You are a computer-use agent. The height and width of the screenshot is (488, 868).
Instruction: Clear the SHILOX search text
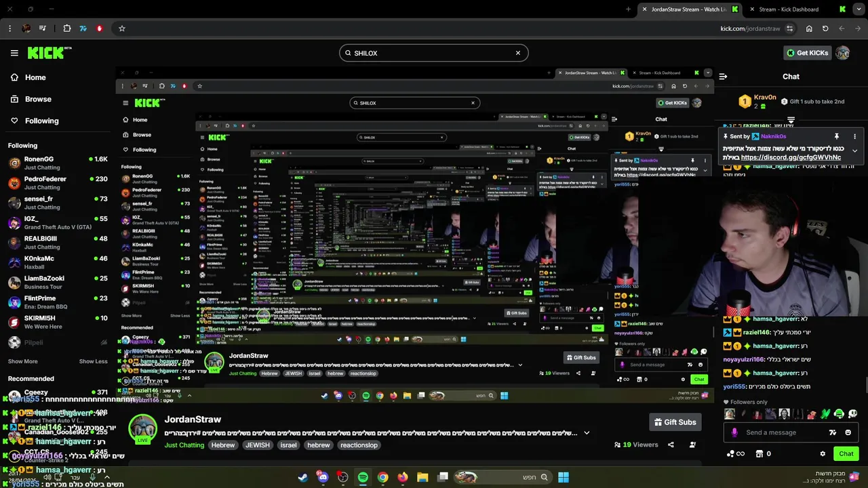518,53
